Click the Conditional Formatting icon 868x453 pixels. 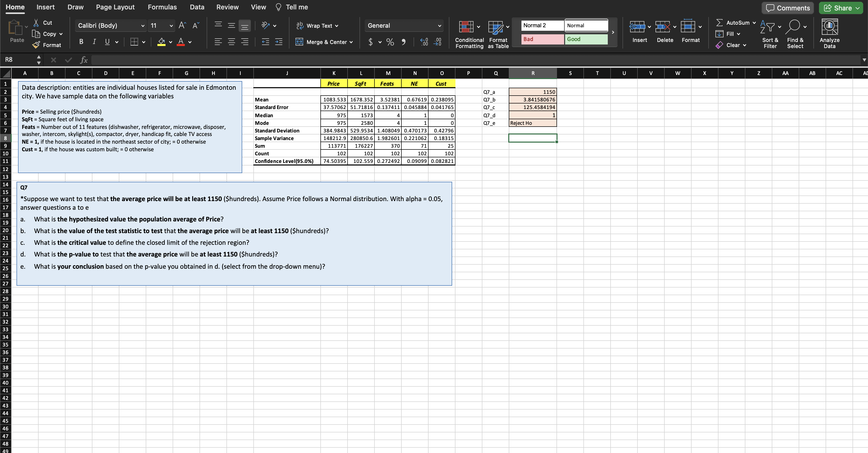[466, 27]
